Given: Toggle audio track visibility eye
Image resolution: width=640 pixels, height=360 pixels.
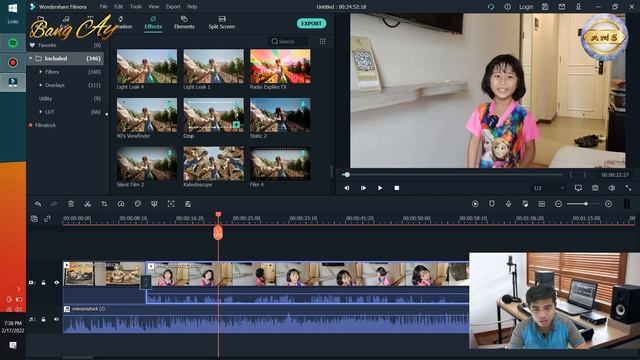Looking at the screenshot, I should pyautogui.click(x=56, y=319).
